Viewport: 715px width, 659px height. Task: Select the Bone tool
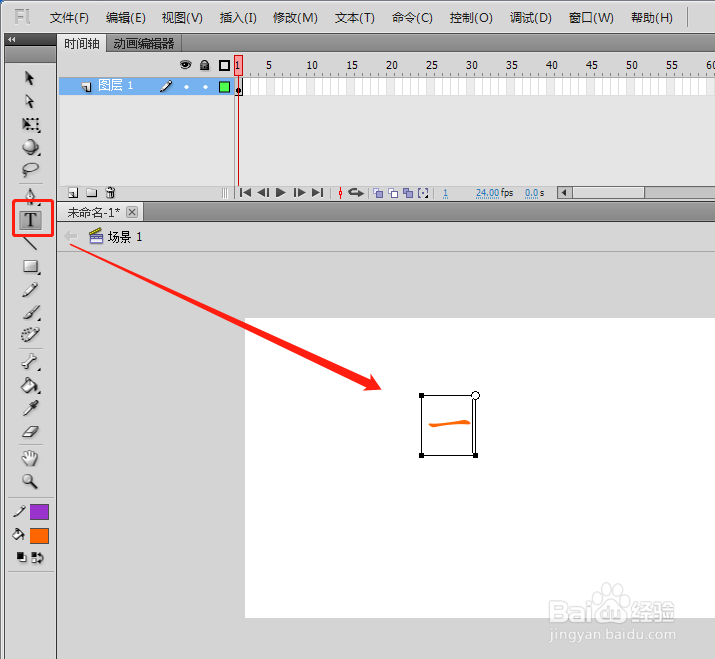click(x=30, y=362)
